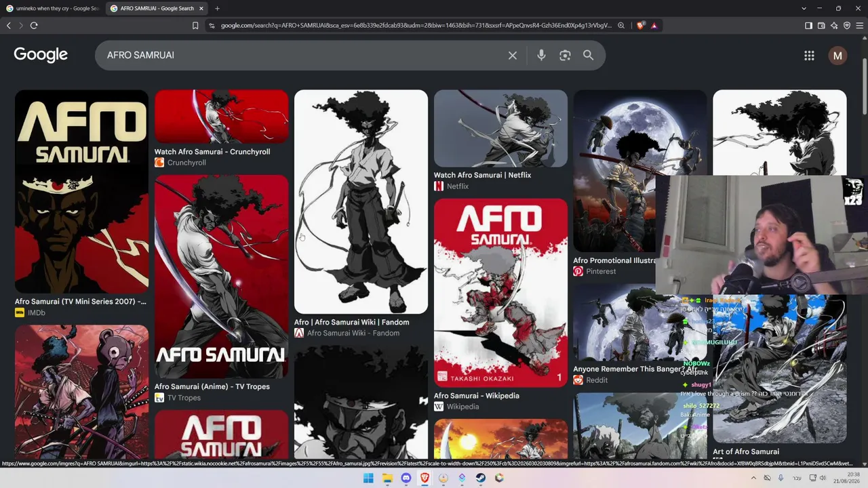The width and height of the screenshot is (868, 488).
Task: Click 'Afro Samurai (TV Mini Series 2007)' title
Action: 81,302
